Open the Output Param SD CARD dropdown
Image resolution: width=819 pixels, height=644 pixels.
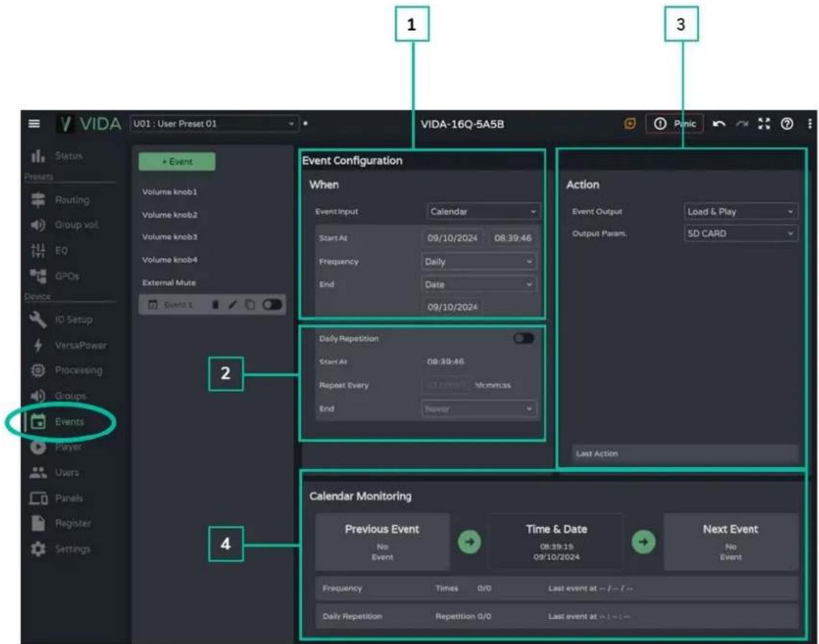pos(740,234)
